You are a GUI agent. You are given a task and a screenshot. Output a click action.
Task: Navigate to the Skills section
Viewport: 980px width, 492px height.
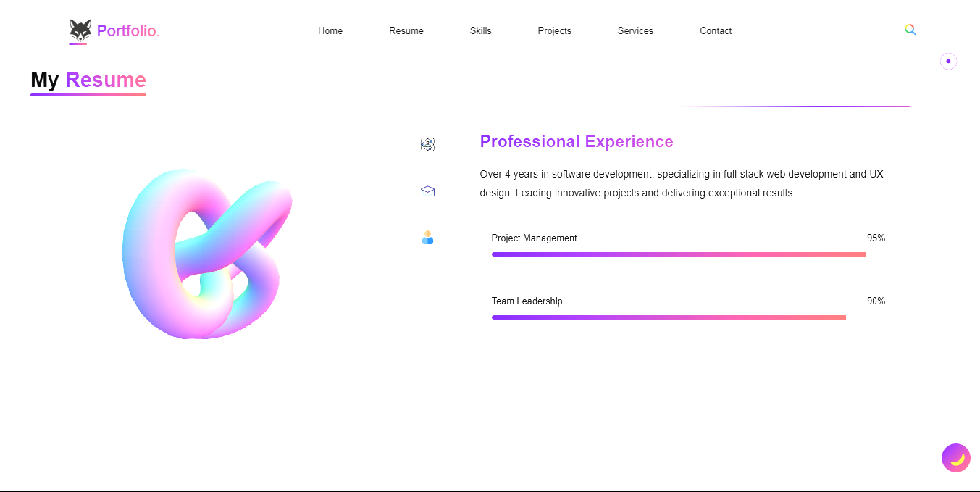pos(480,31)
